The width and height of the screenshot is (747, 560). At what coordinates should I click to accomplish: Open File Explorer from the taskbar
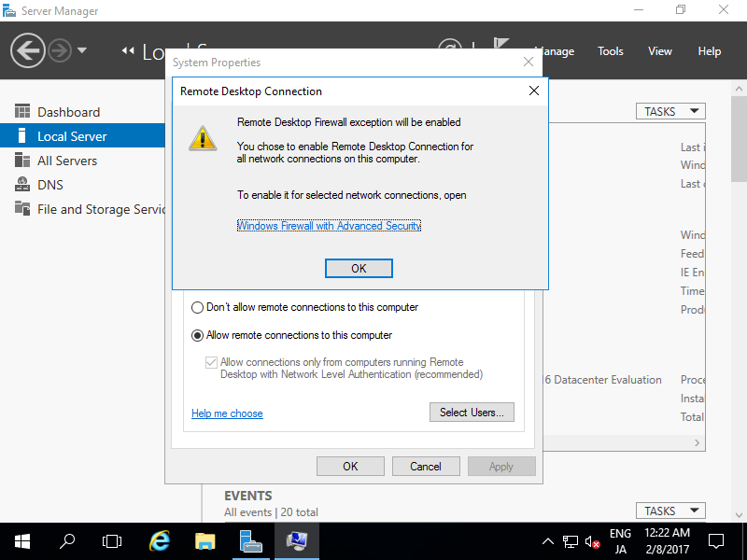(204, 540)
